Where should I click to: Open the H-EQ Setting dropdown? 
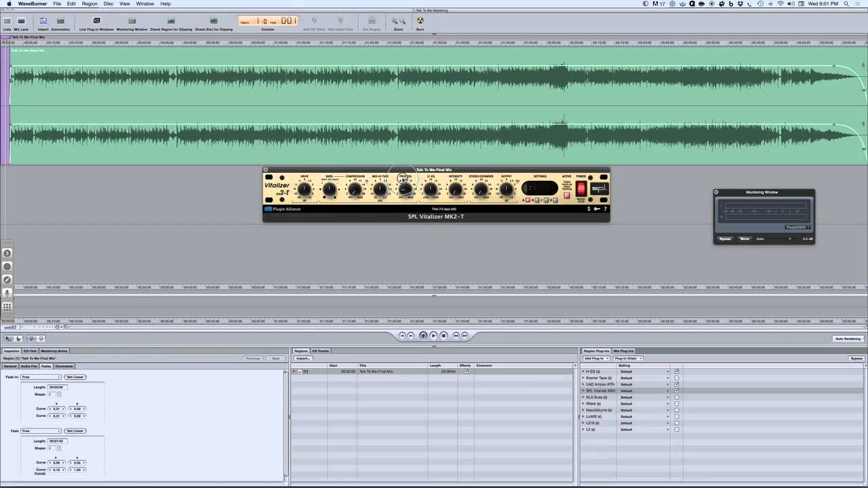(644, 371)
